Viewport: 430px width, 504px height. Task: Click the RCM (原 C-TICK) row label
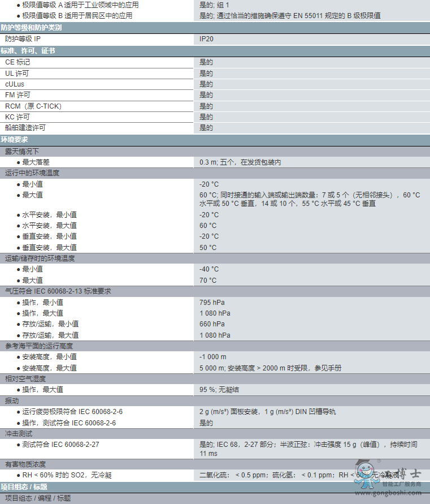(33, 106)
